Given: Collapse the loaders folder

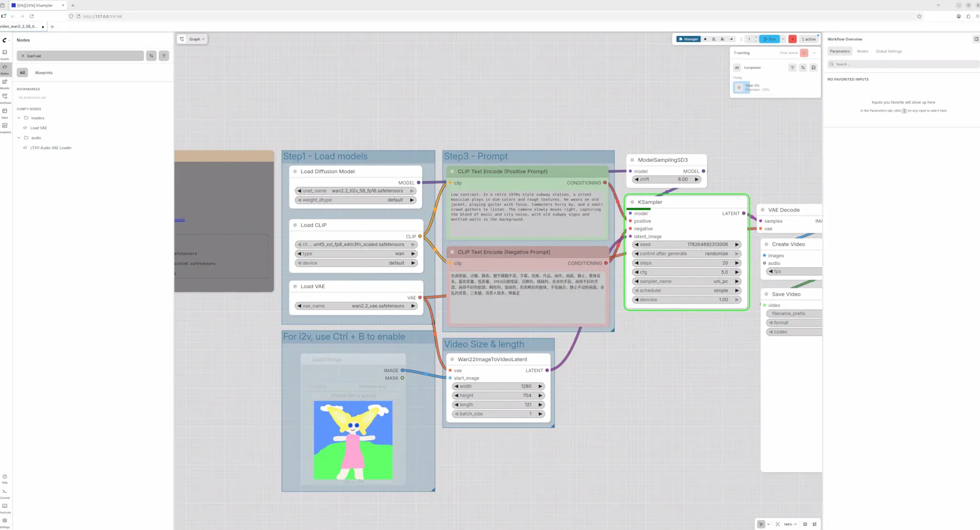Looking at the screenshot, I should click(x=19, y=118).
